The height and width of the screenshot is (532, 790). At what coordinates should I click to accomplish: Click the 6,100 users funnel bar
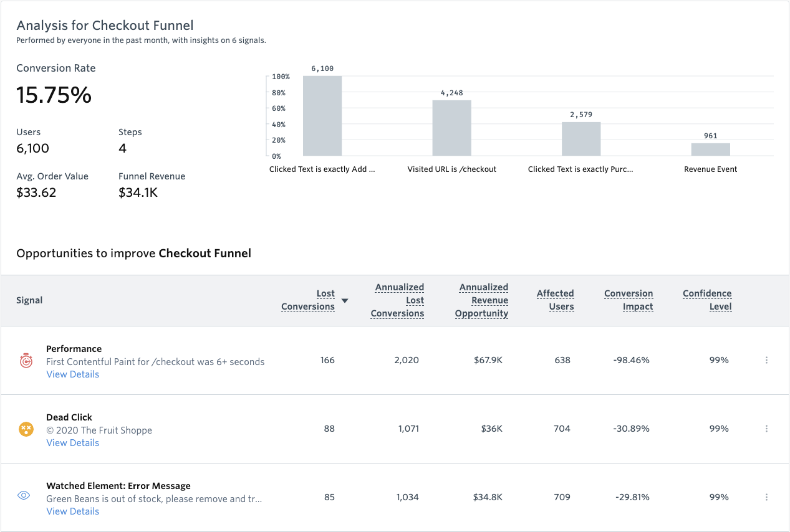(322, 116)
